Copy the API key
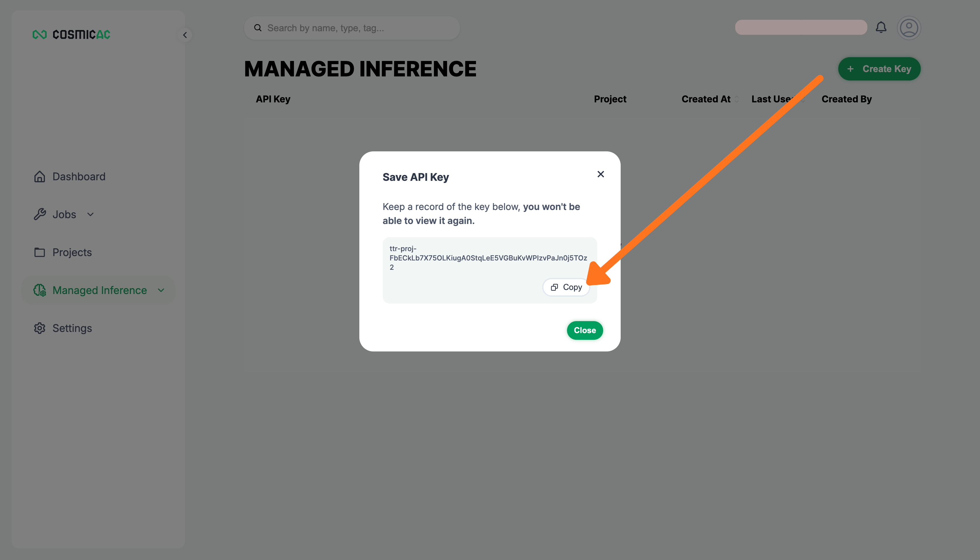This screenshot has width=980, height=560. click(x=566, y=287)
